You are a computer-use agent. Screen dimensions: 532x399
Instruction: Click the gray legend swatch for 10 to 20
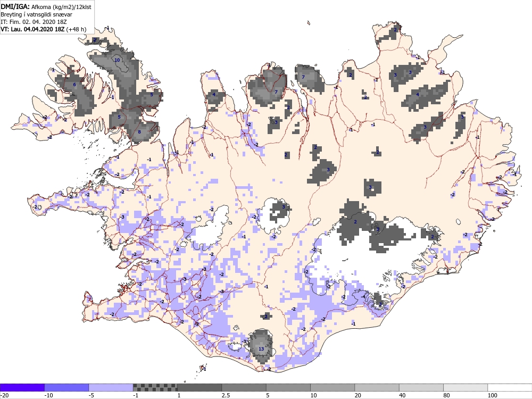(x=332, y=387)
